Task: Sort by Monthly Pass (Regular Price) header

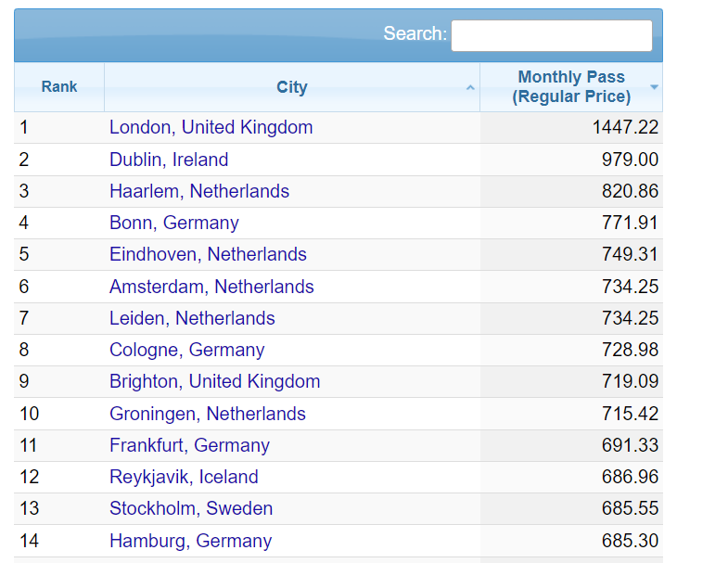Action: (x=570, y=87)
